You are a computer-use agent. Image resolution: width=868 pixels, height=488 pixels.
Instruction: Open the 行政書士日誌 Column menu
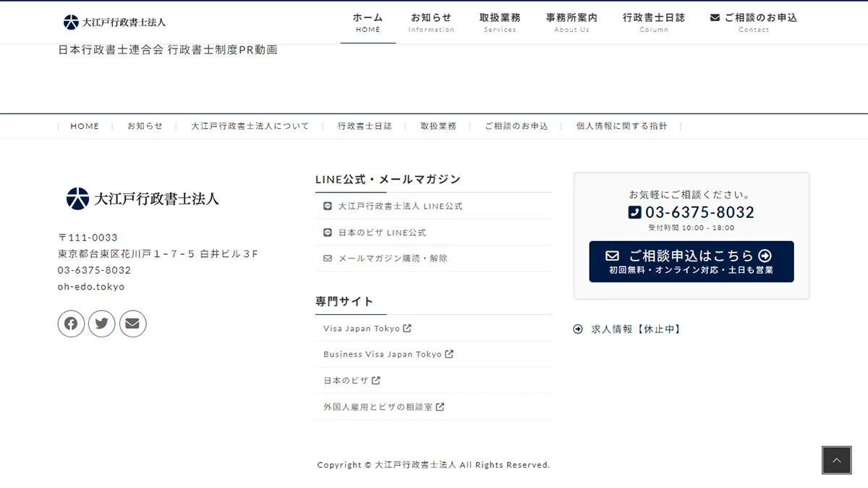coord(654,22)
